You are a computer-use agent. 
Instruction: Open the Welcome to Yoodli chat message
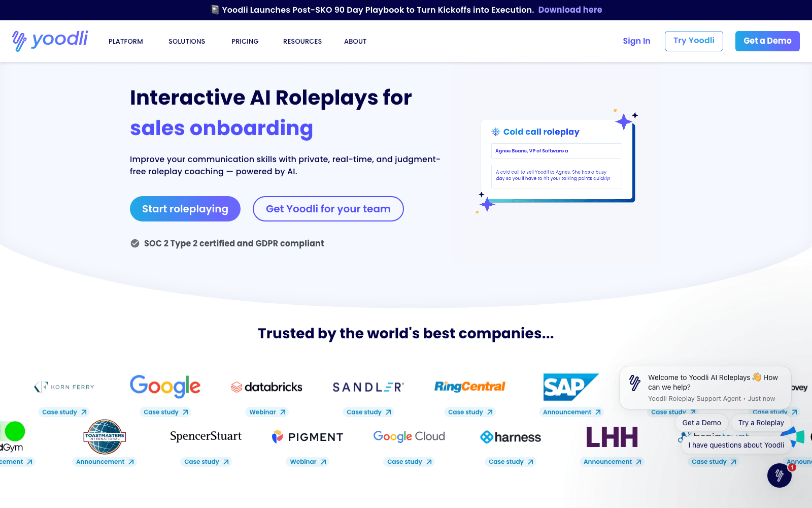[705, 388]
